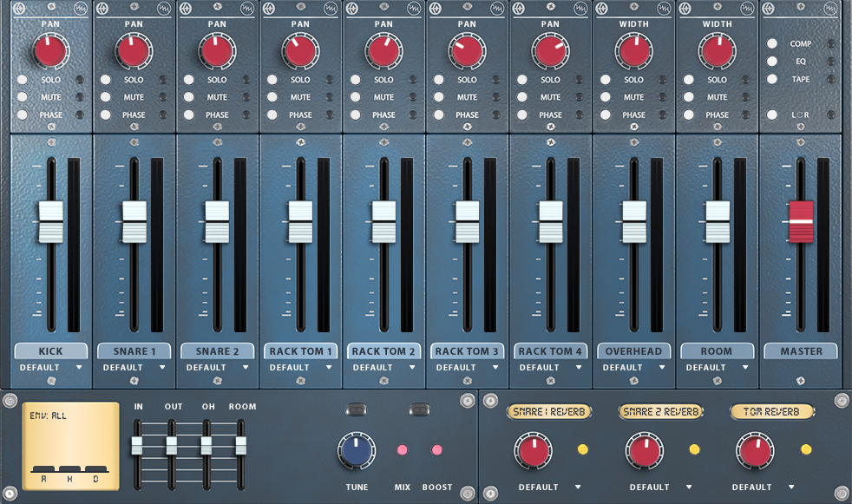Enable the master Comp switch

click(771, 43)
